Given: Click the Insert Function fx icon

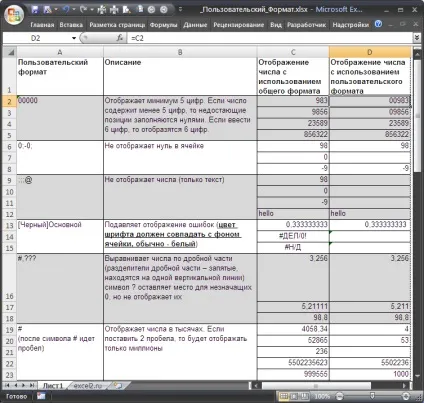Looking at the screenshot, I should (x=120, y=38).
